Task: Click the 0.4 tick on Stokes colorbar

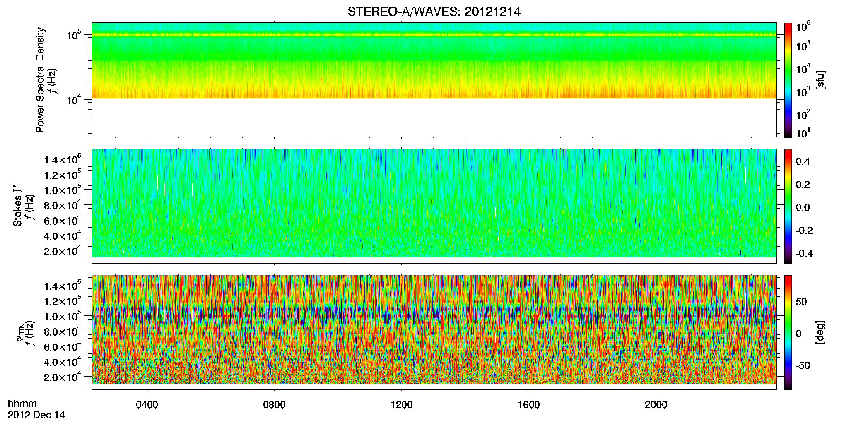Action: click(803, 162)
